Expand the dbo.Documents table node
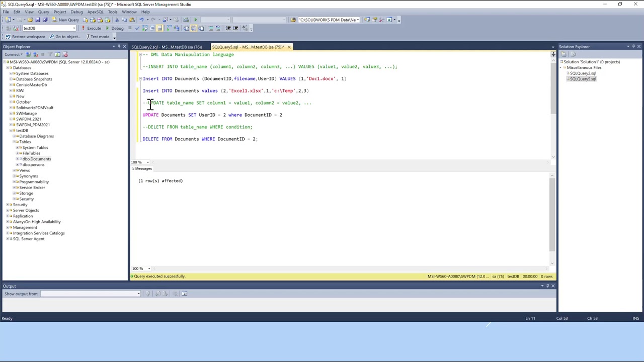Screen dimensions: 644x362 [18, 159]
